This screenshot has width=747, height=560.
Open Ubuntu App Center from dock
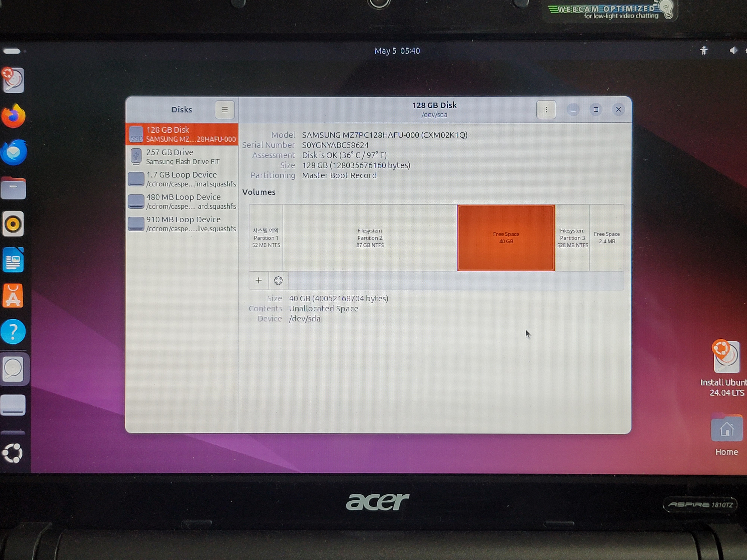[x=13, y=296]
